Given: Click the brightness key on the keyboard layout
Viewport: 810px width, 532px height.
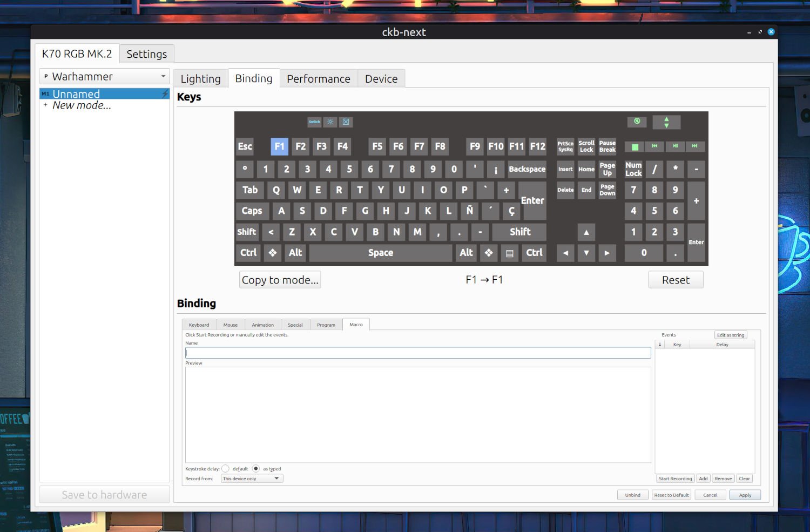Looking at the screenshot, I should [330, 122].
